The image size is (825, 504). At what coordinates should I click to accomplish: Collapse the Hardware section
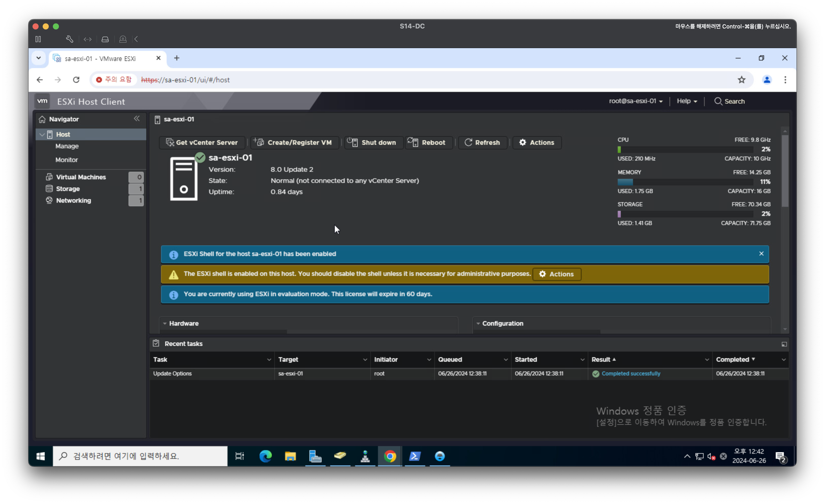165,323
